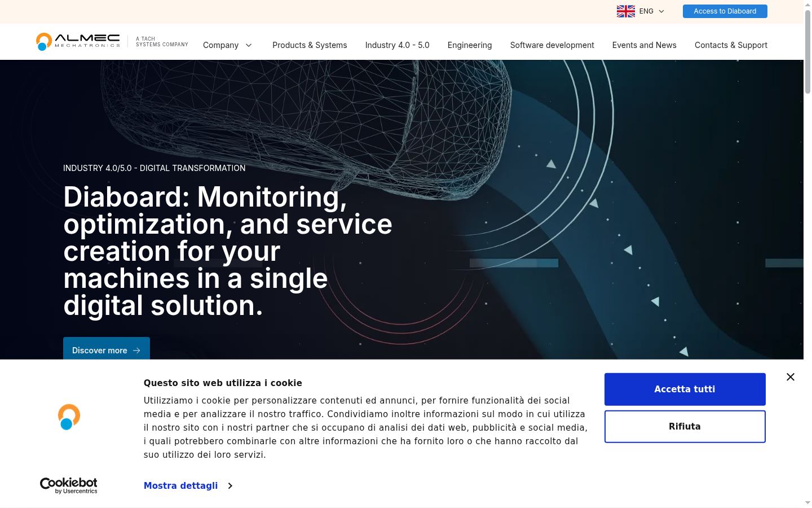
Task: Click Rifiuta to reject cookies
Action: point(685,426)
